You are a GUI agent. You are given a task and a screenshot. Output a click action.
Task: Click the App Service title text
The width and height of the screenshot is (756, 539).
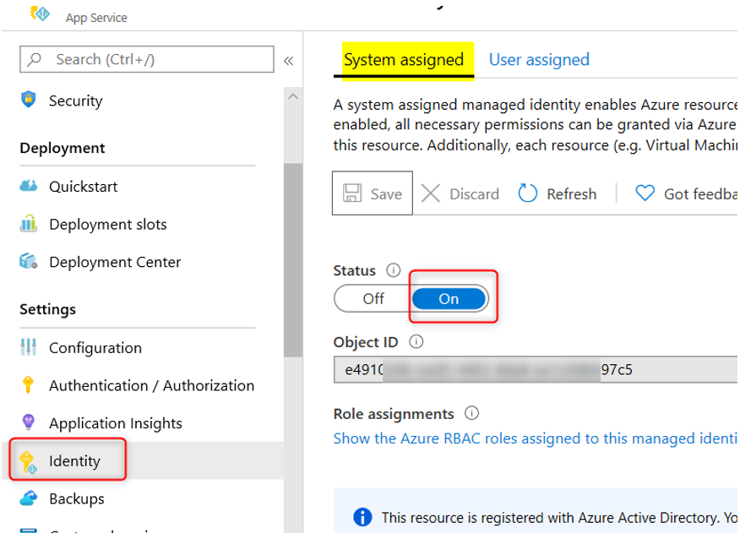coord(96,18)
